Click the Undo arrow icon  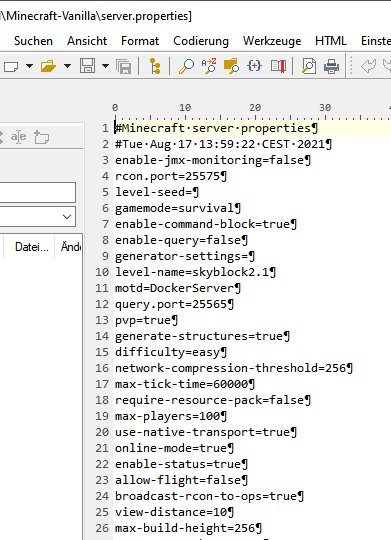pos(368,66)
